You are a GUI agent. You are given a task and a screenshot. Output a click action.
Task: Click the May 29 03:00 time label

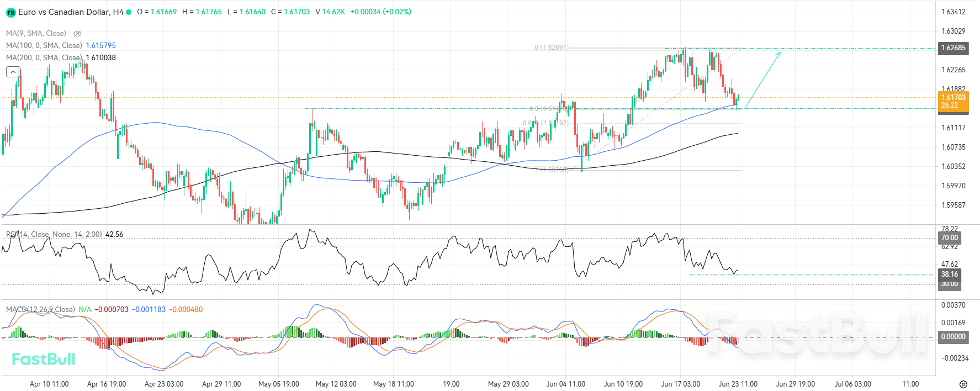pyautogui.click(x=508, y=384)
